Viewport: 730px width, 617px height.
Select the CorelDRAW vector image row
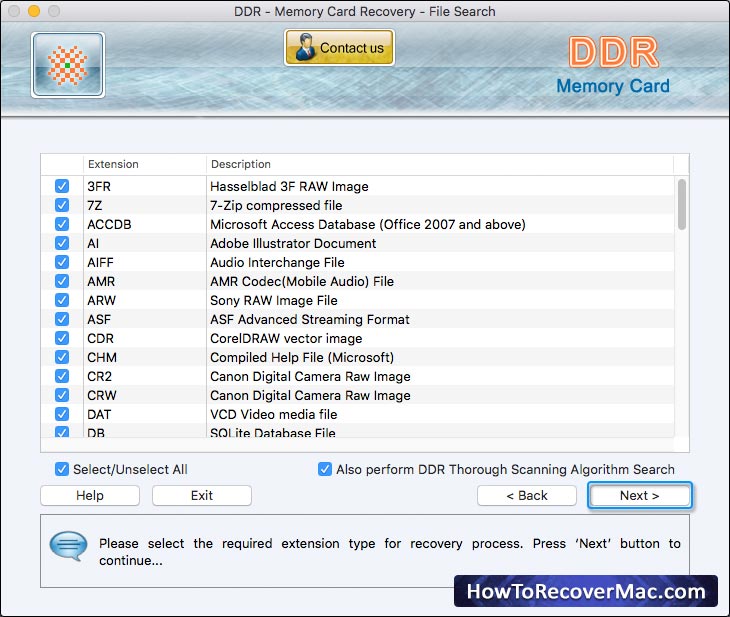coord(358,338)
